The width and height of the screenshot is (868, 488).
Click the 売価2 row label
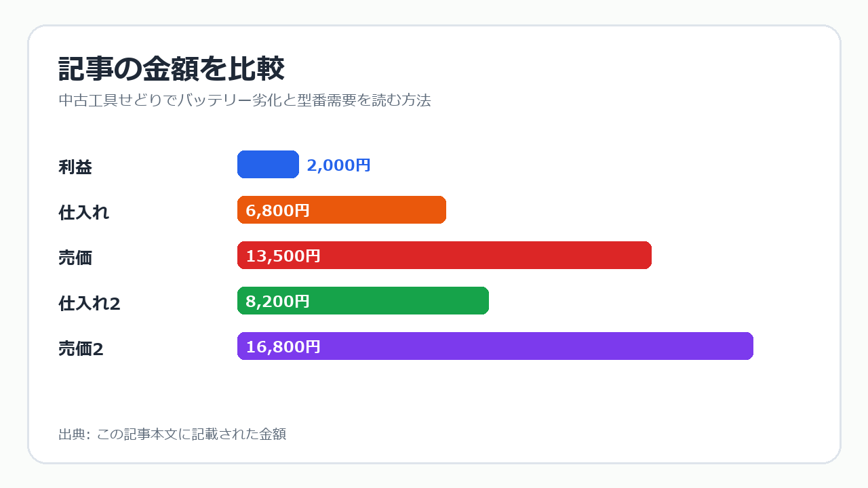tap(81, 348)
